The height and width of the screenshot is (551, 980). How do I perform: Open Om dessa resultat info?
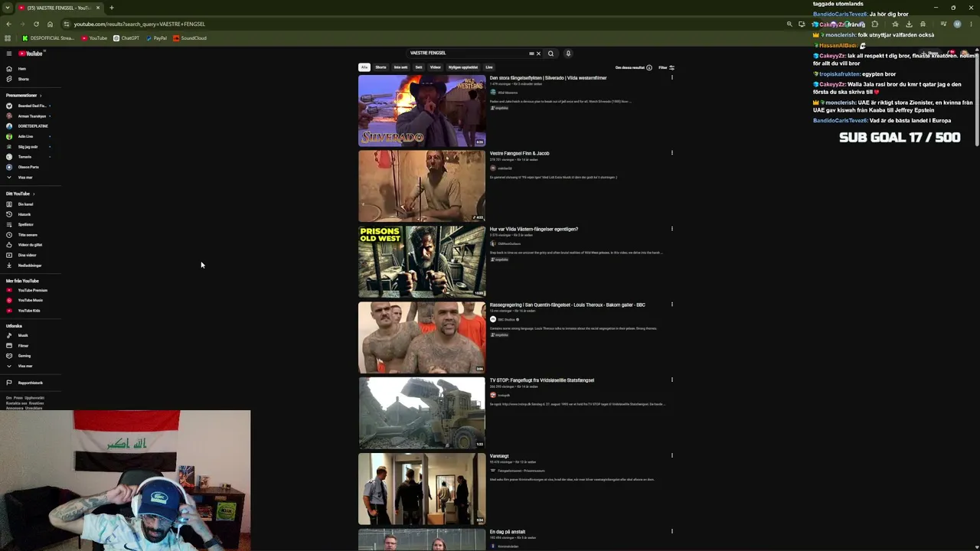coord(634,67)
